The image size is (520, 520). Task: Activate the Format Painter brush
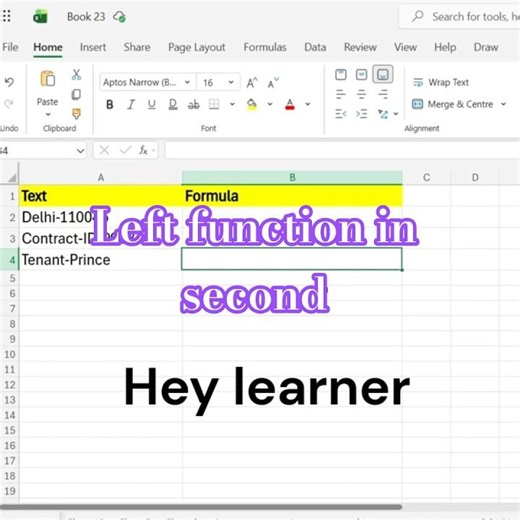pyautogui.click(x=76, y=114)
